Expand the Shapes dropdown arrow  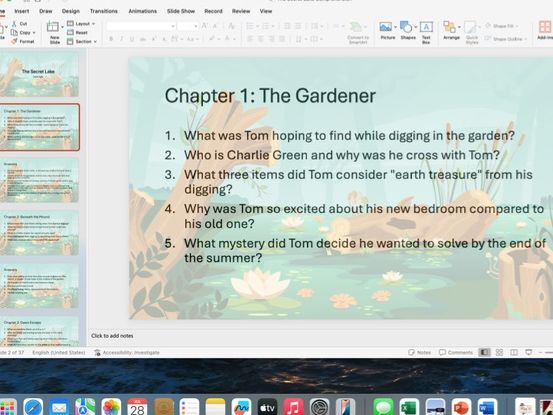point(416,27)
